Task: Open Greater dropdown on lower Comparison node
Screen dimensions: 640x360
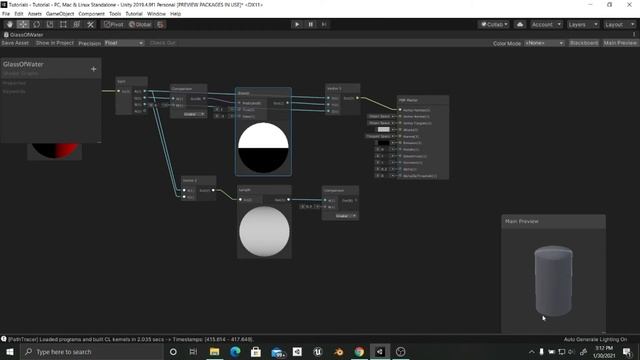Action: tap(345, 216)
